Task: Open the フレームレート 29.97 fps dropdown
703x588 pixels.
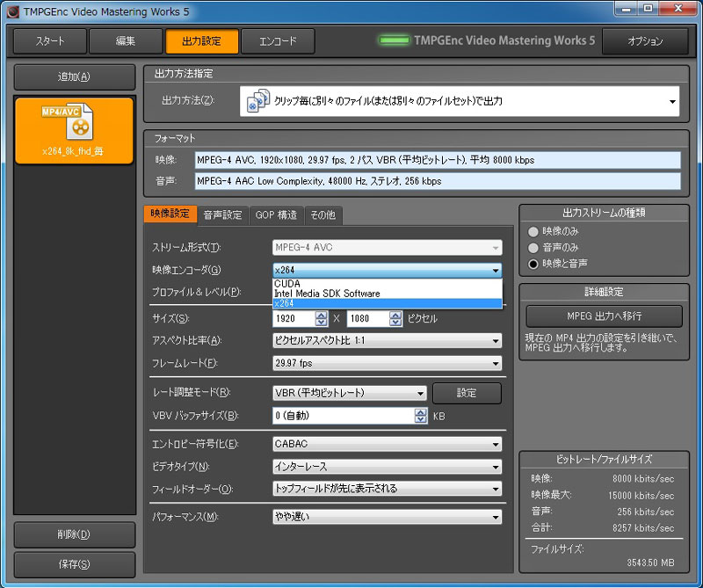Action: coord(387,363)
